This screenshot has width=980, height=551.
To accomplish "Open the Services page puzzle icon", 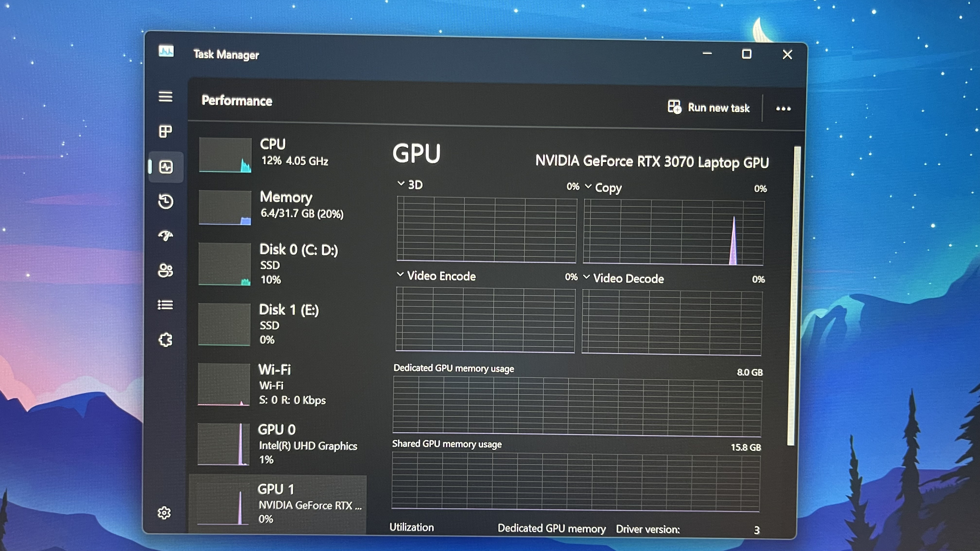I will 166,340.
